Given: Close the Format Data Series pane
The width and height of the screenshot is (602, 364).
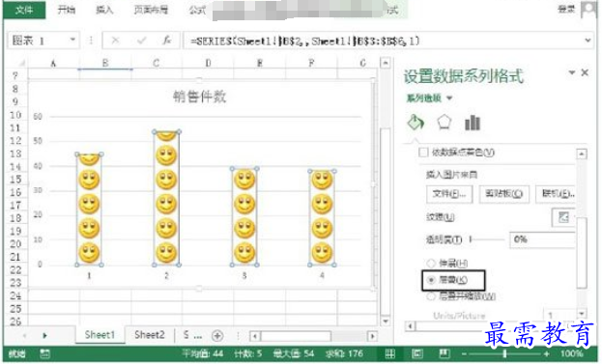Looking at the screenshot, I should coord(585,72).
